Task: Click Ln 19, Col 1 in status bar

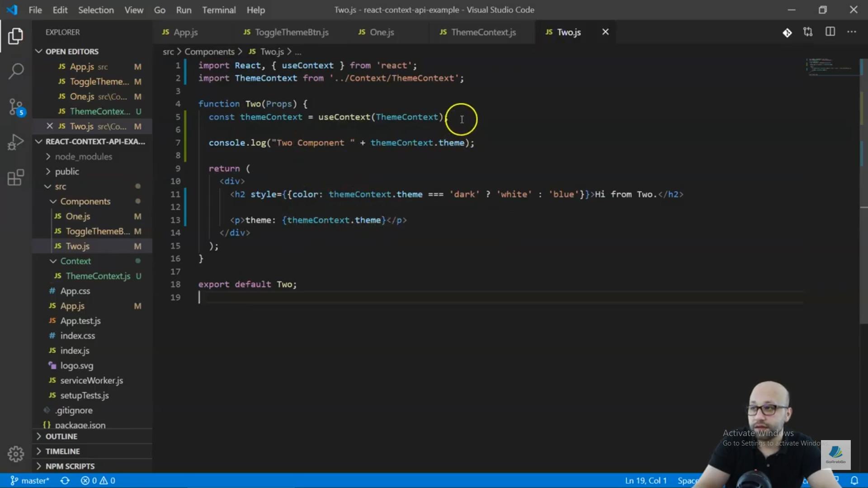Action: point(646,480)
